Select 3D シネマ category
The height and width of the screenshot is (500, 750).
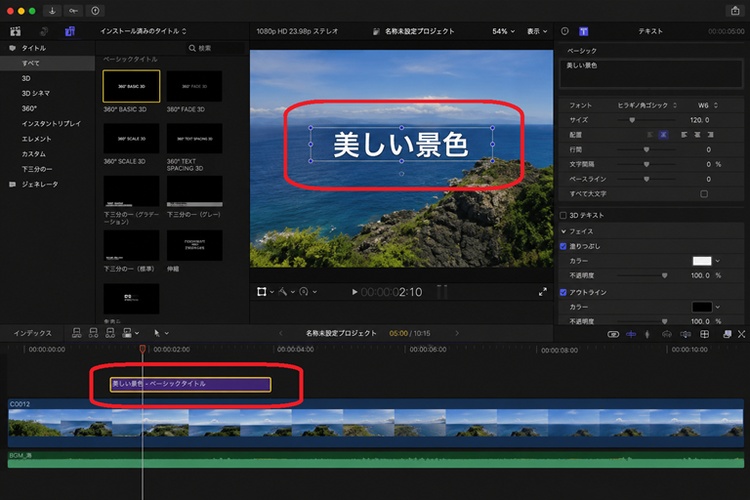pyautogui.click(x=35, y=93)
